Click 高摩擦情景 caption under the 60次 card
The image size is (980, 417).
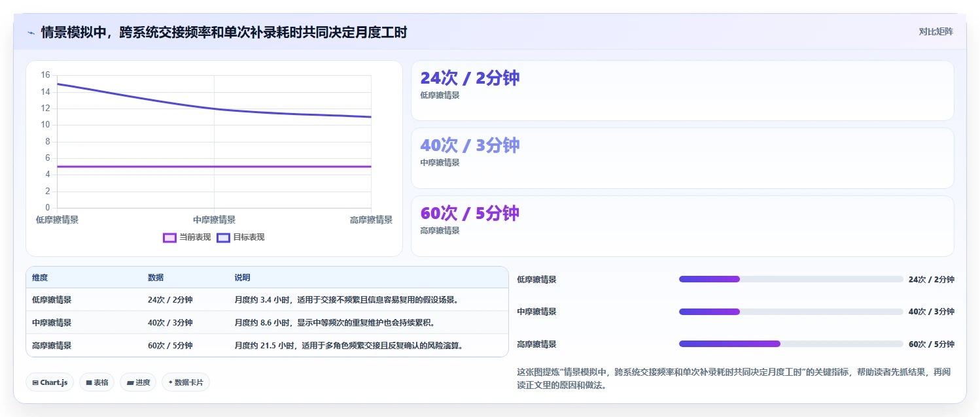pos(440,231)
